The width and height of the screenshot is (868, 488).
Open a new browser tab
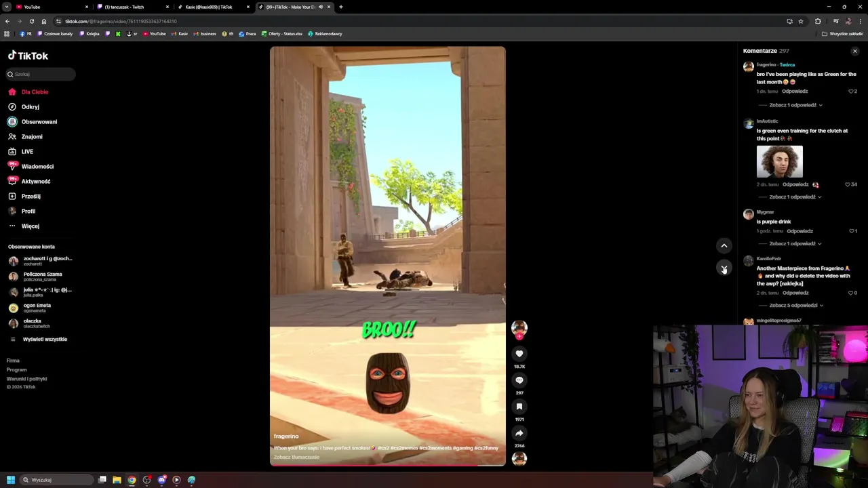tap(341, 7)
